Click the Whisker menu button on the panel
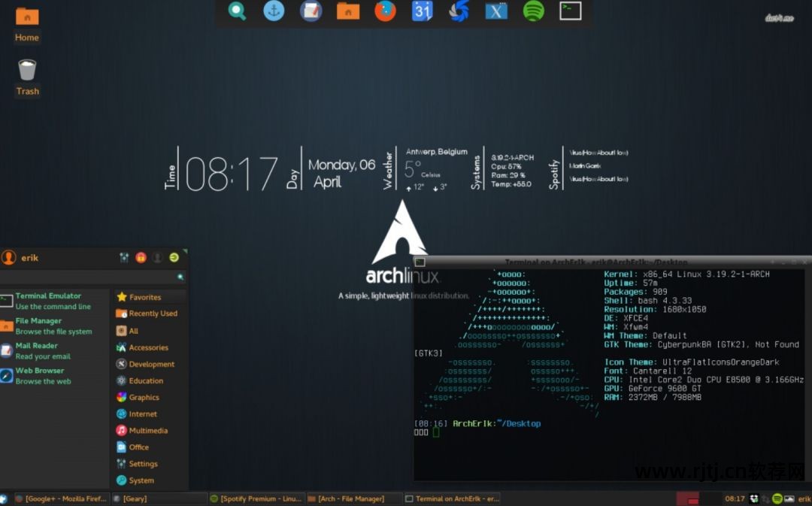 click(x=4, y=498)
